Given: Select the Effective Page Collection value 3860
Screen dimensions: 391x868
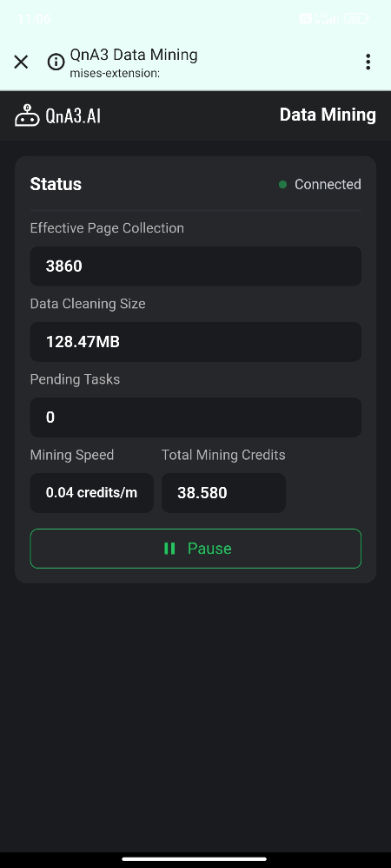Looking at the screenshot, I should tap(195, 266).
